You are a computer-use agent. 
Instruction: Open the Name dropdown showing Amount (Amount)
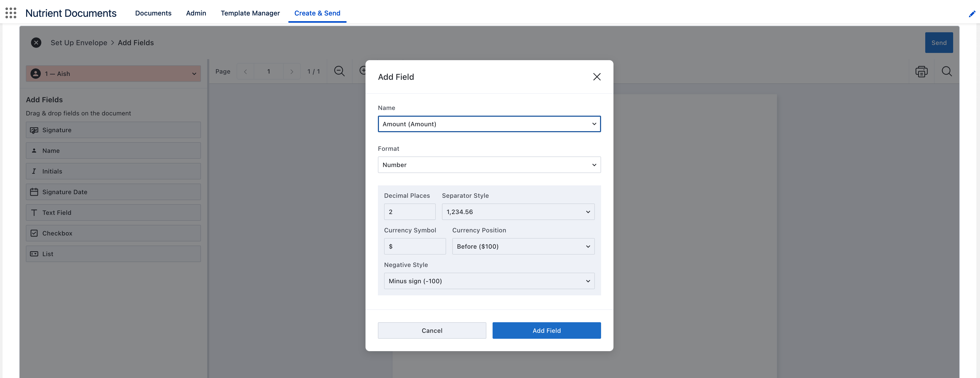pyautogui.click(x=489, y=124)
